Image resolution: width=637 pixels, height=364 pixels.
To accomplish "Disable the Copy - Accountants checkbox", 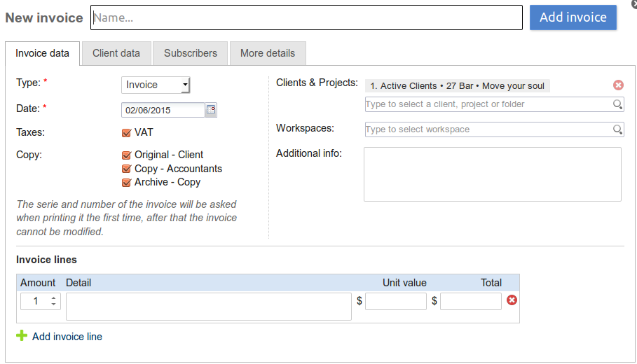I will click(127, 169).
